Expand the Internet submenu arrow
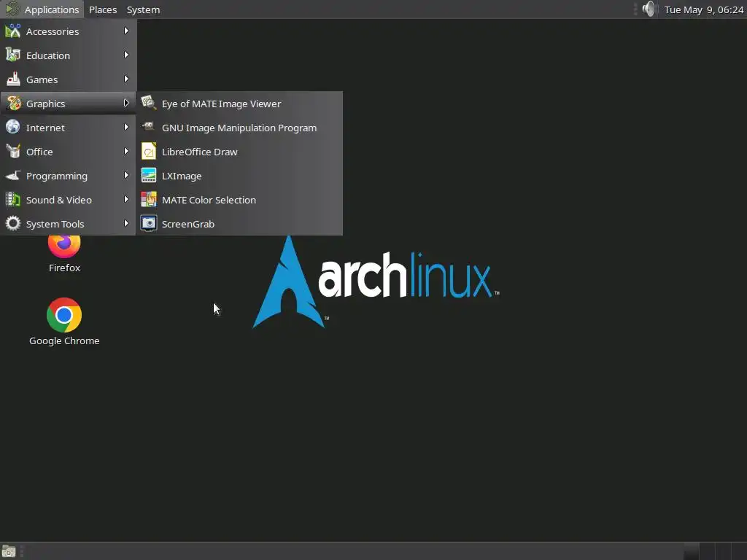This screenshot has width=747, height=560. click(126, 127)
